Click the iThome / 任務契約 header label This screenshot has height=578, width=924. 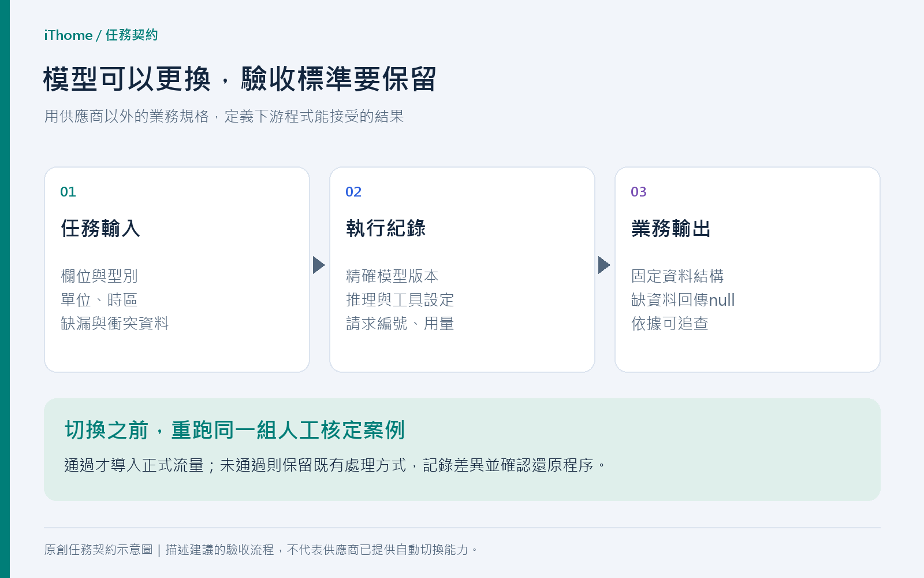tap(101, 35)
